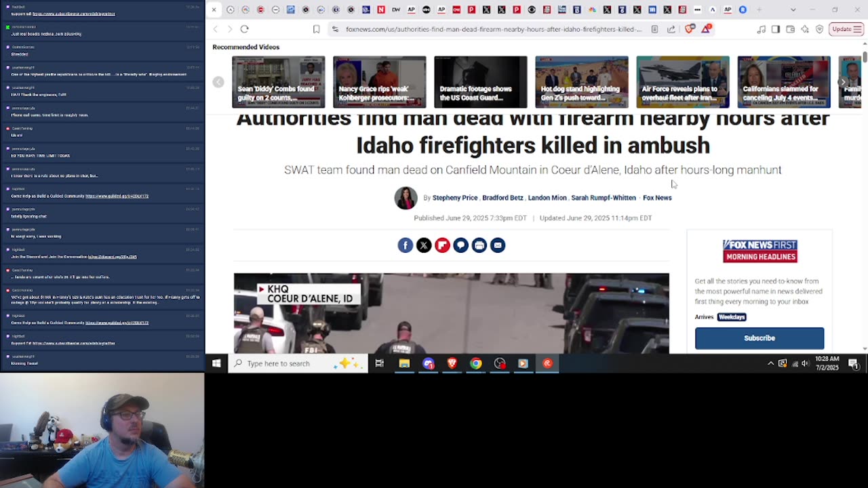Open the article comments bubble icon

click(460, 245)
